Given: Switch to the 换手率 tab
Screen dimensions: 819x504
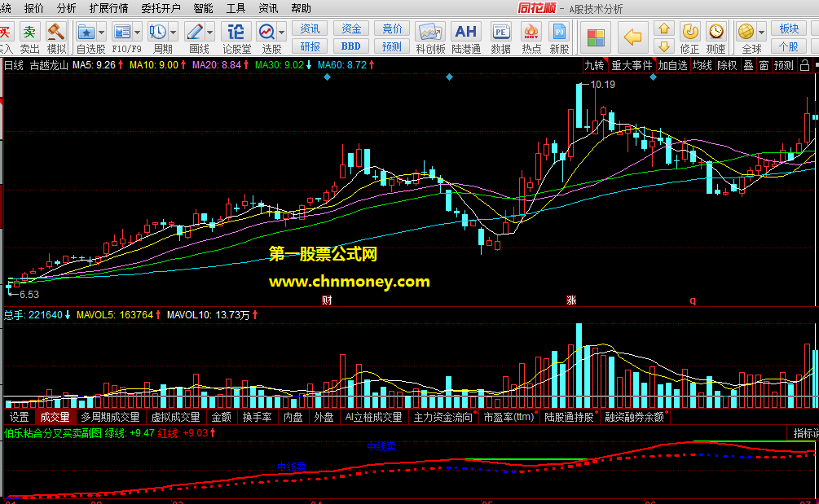Looking at the screenshot, I should pos(257,417).
